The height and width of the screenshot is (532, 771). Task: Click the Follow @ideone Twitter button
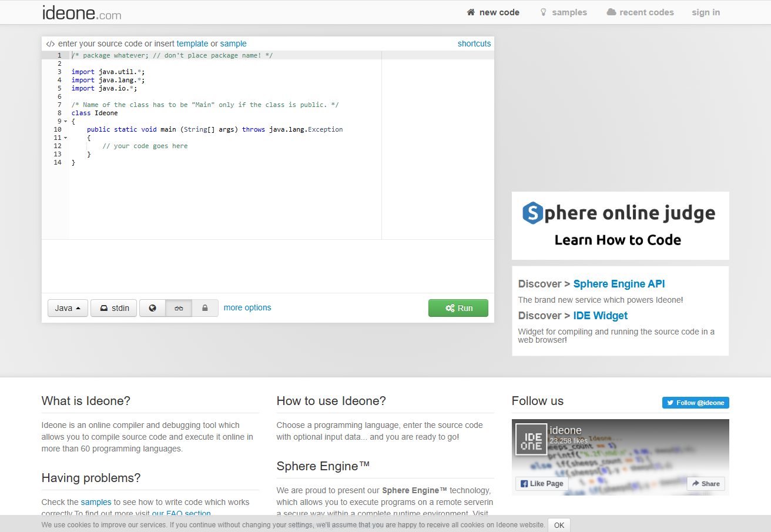point(696,403)
